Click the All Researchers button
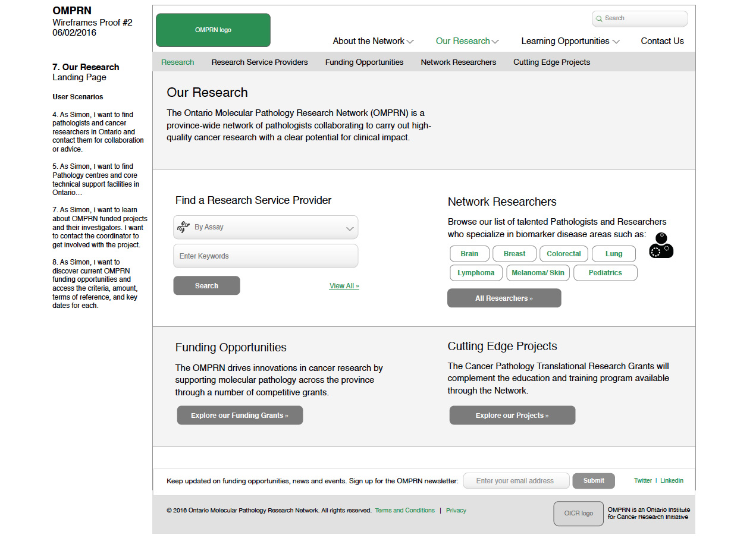This screenshot has width=756, height=538. [504, 298]
